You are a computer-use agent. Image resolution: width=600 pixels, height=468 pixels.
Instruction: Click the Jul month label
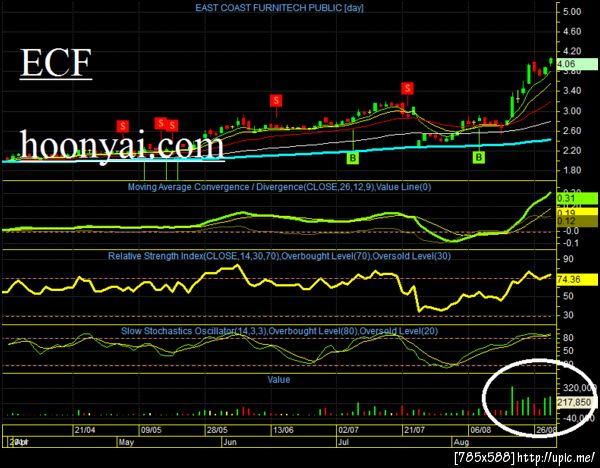[344, 442]
